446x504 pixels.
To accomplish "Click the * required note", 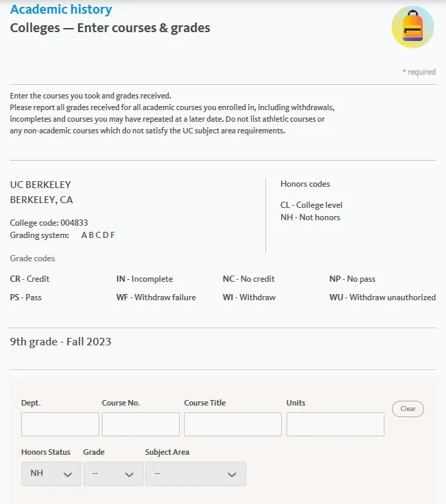I will [x=419, y=72].
